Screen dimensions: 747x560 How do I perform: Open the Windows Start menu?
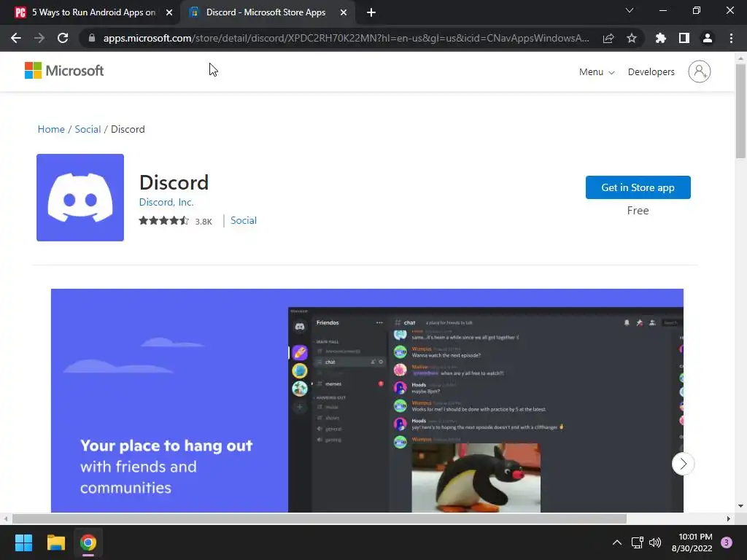[x=23, y=542]
